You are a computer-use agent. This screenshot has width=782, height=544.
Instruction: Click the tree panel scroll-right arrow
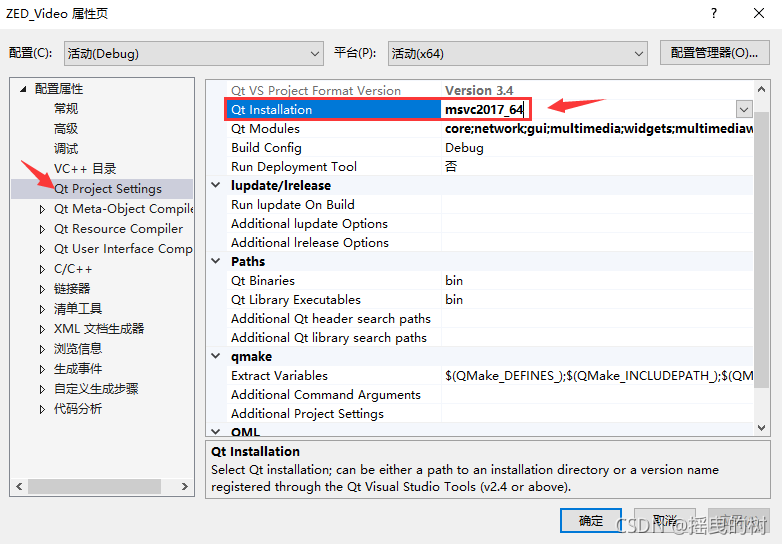coord(185,486)
